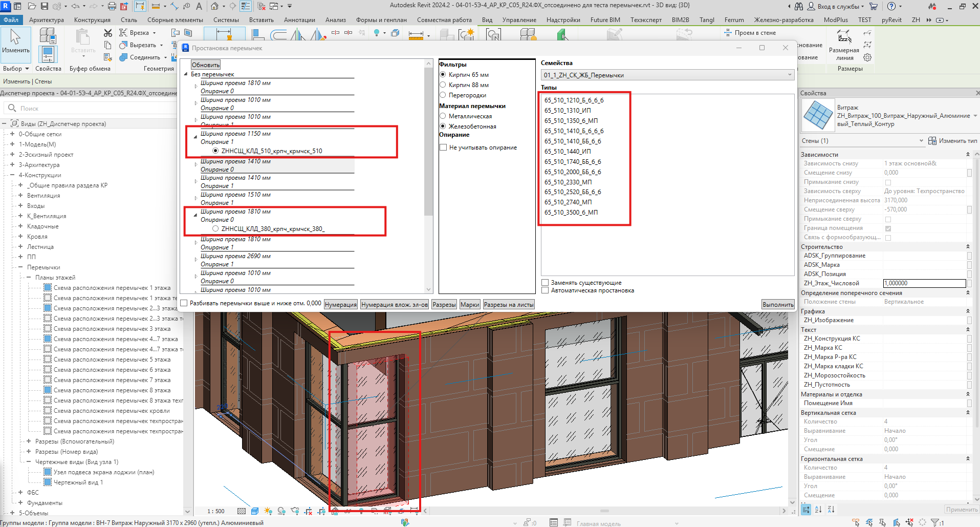Open the help question mark icon

[891, 6]
